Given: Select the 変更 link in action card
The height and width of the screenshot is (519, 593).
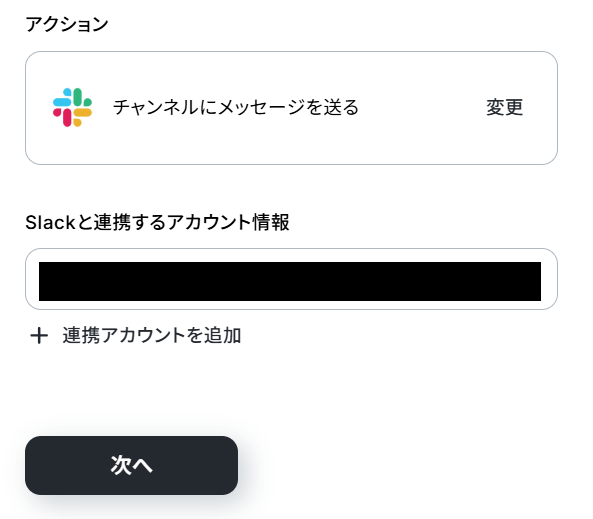Looking at the screenshot, I should coord(505,107).
